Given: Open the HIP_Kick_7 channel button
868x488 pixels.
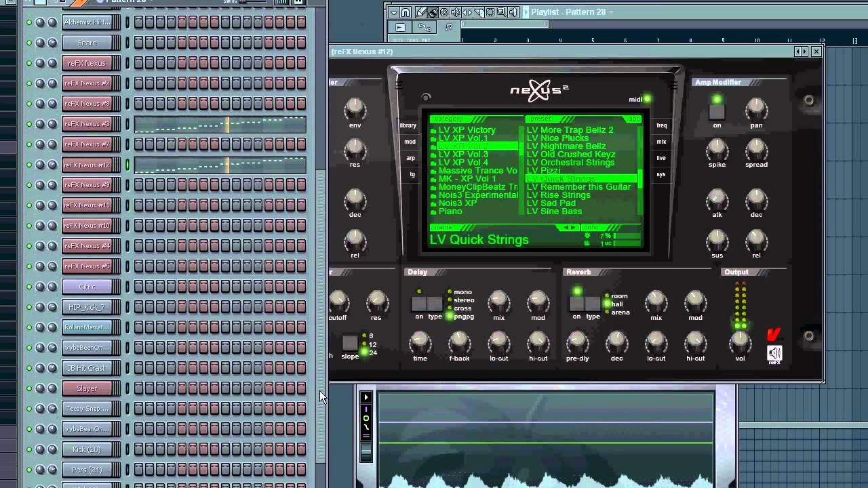Looking at the screenshot, I should [87, 307].
